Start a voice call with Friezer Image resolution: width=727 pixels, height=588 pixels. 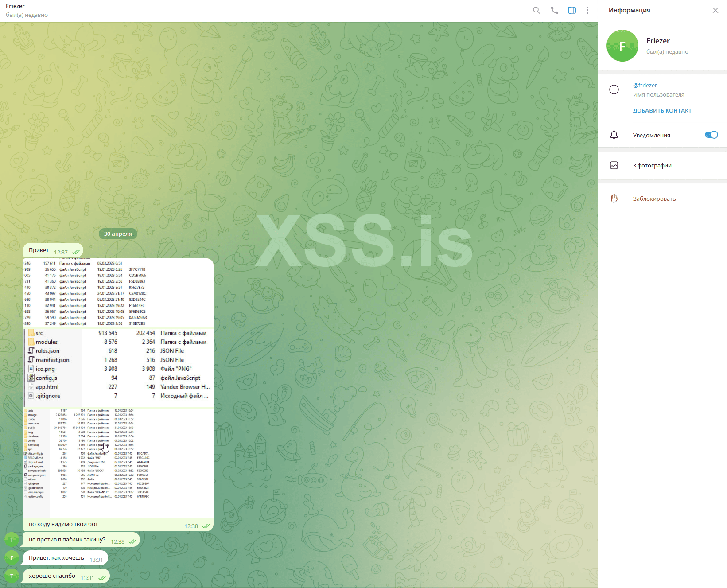pyautogui.click(x=554, y=10)
